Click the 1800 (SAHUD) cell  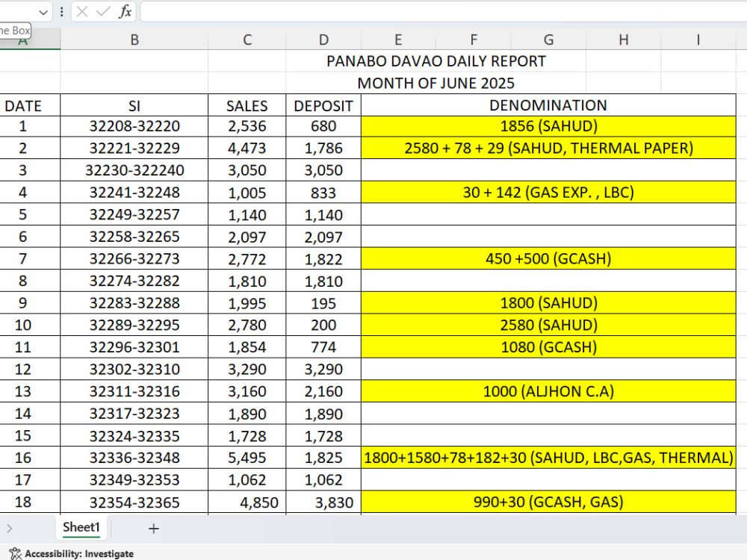click(x=548, y=303)
